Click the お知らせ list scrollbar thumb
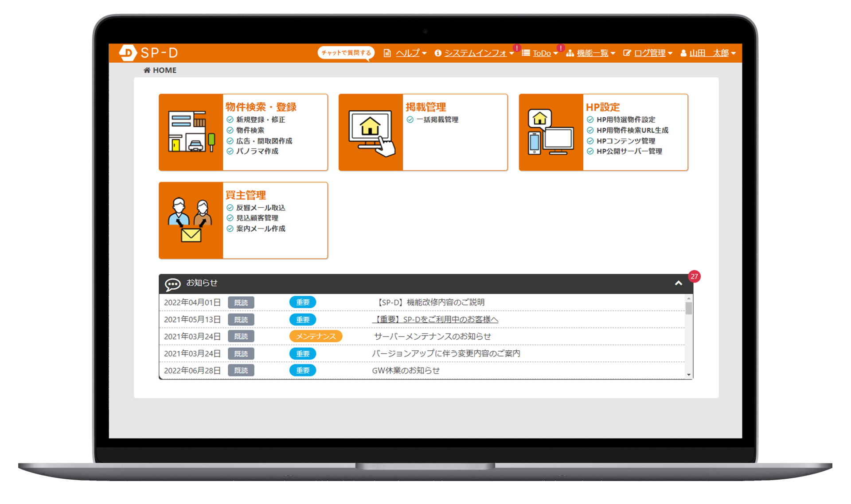 point(689,308)
